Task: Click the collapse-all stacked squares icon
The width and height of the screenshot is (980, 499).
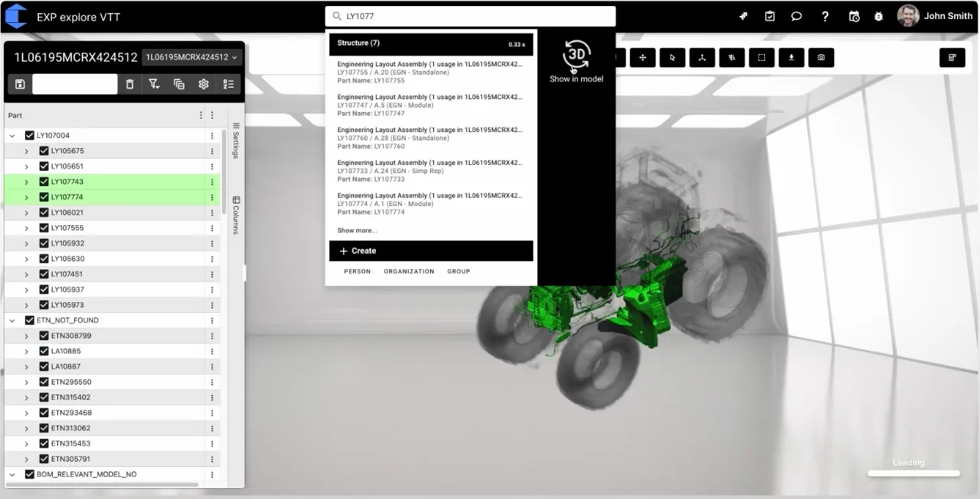Action: point(179,84)
